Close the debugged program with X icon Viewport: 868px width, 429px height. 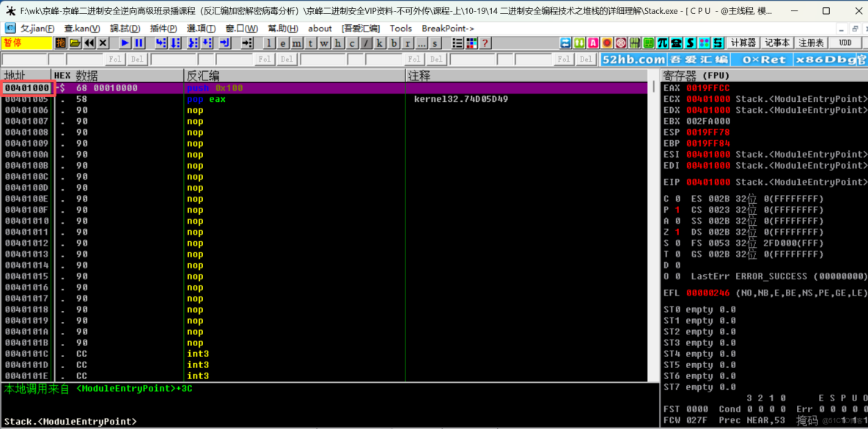point(103,43)
